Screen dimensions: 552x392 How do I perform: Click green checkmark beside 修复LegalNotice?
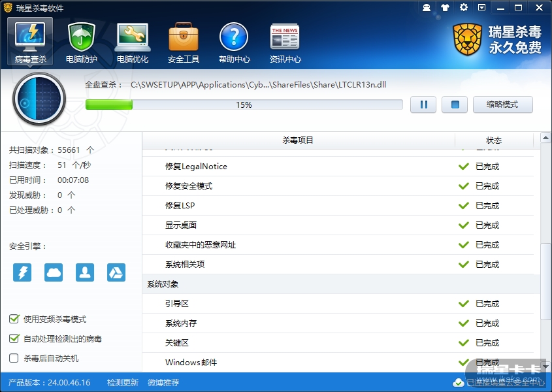tap(464, 166)
